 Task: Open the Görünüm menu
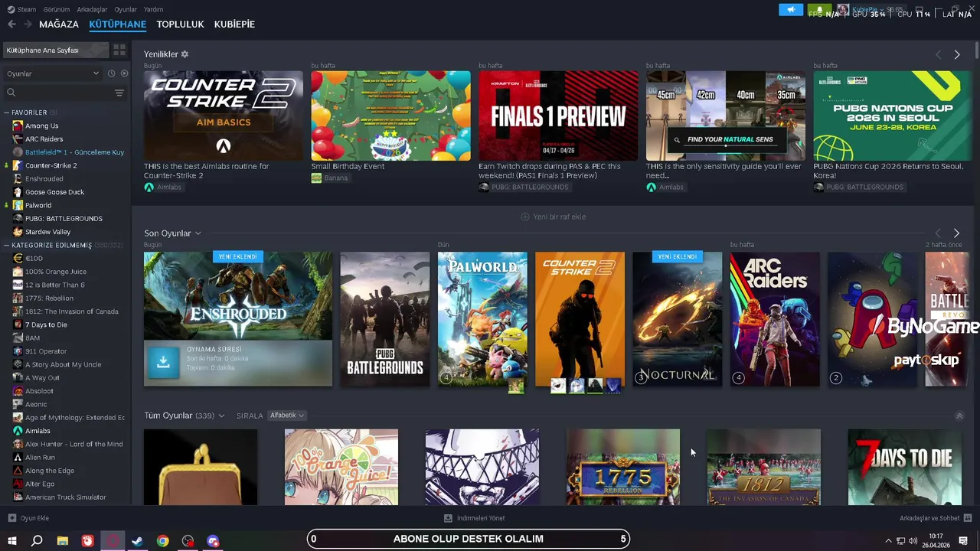click(x=57, y=9)
